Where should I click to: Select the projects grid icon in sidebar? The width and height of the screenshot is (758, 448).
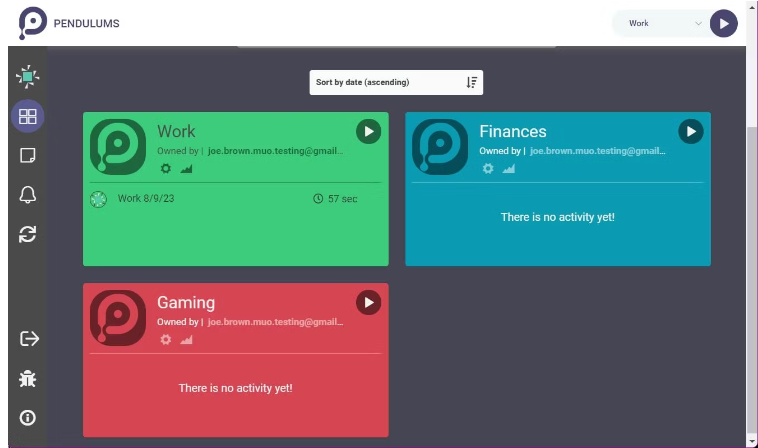tap(28, 116)
